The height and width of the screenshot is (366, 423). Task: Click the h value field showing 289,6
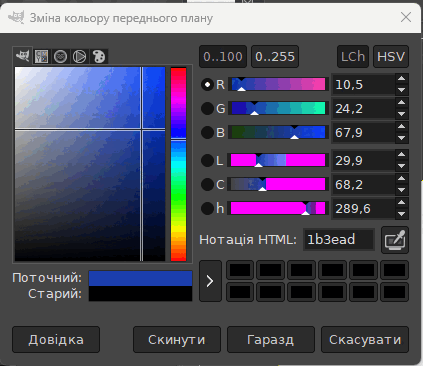(364, 209)
